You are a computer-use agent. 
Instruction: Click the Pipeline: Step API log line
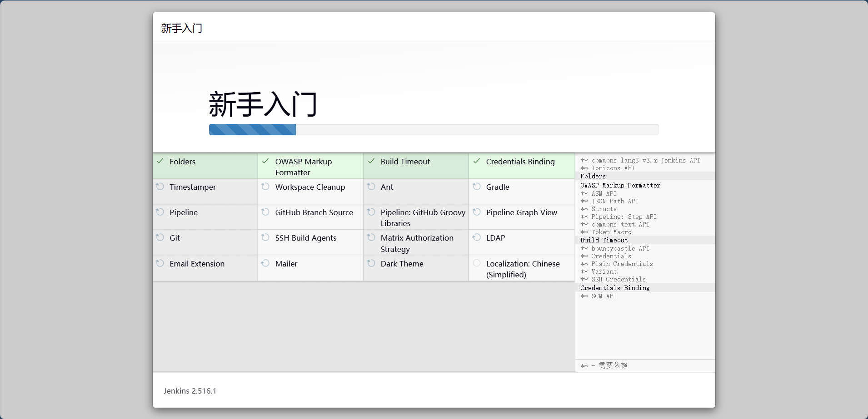click(x=619, y=217)
